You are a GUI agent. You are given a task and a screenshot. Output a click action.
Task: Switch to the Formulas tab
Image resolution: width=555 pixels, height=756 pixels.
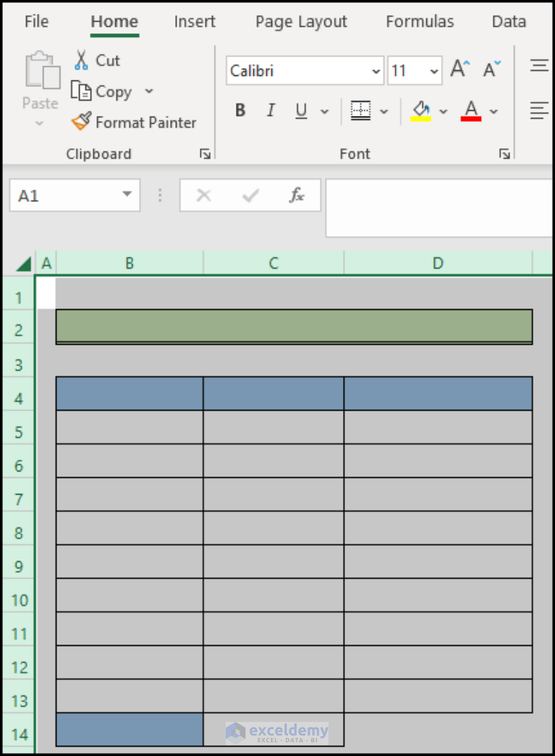pos(420,22)
